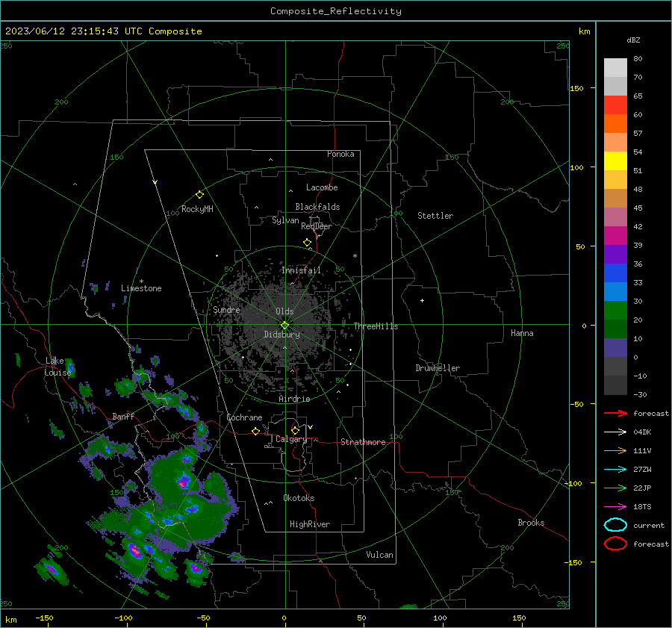Click the orange 111V arrow icon
This screenshot has width=672, height=628.
click(615, 450)
